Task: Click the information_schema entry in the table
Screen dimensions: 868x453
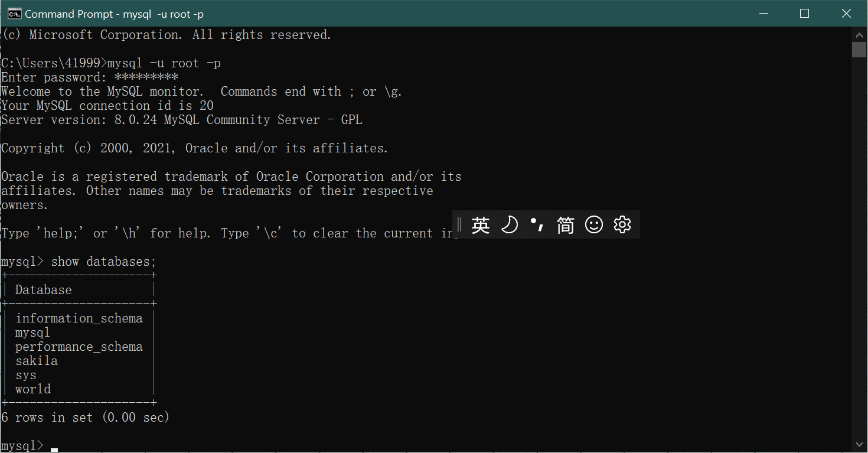Action: coord(79,318)
